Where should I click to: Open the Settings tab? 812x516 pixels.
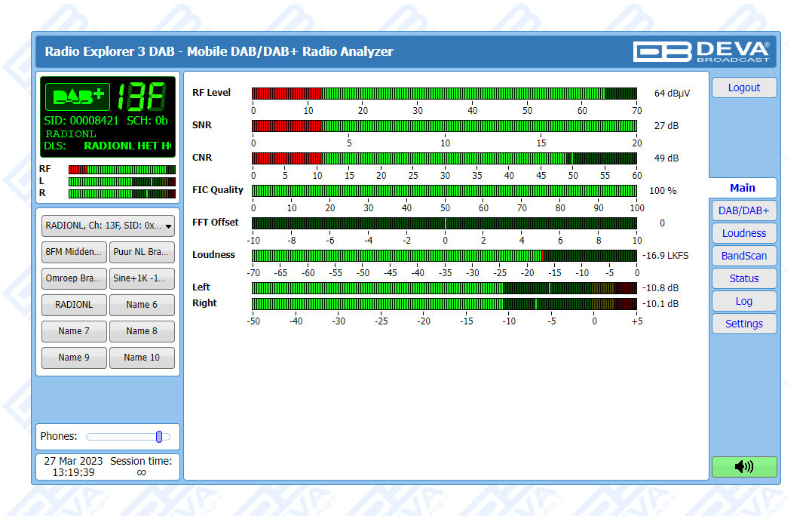click(x=743, y=324)
